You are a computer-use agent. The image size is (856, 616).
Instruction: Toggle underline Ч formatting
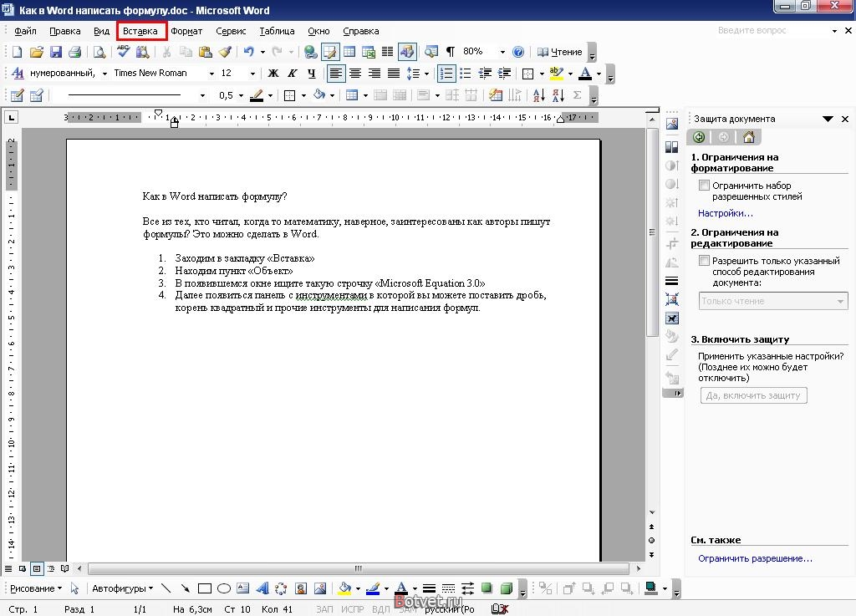(x=311, y=73)
